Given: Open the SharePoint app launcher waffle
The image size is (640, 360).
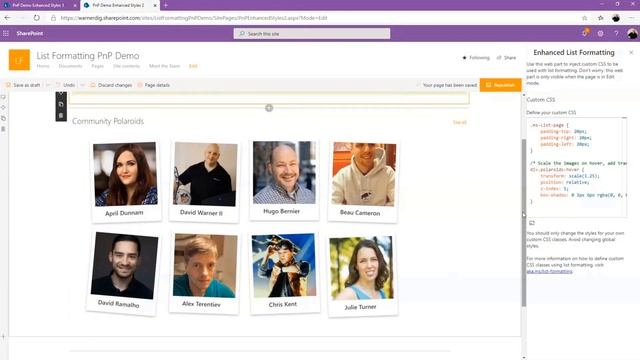Looking at the screenshot, I should 6,33.
